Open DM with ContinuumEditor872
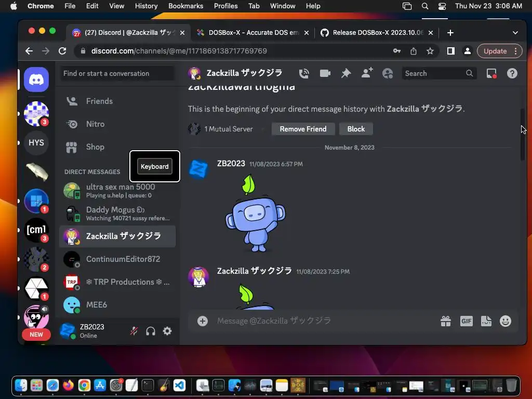Screen dimensions: 532x399 point(117,259)
